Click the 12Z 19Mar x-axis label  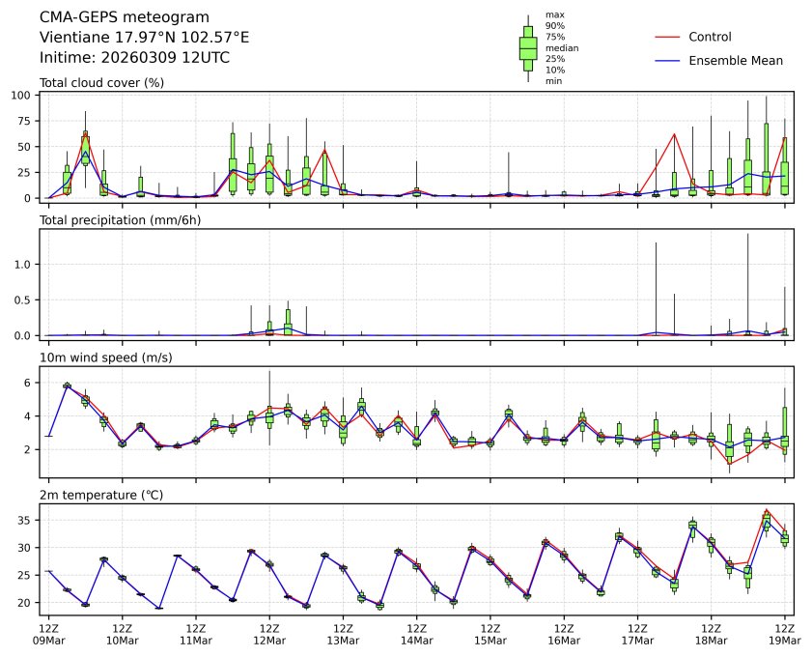tap(784, 634)
